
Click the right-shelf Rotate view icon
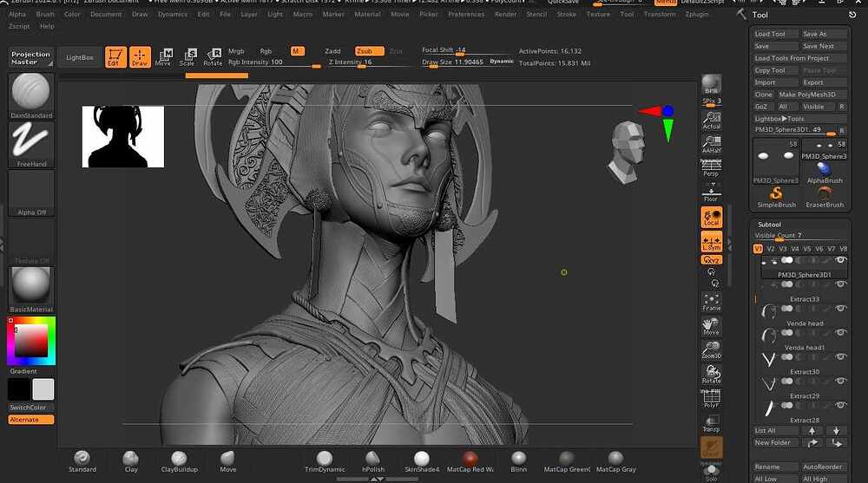(x=712, y=375)
